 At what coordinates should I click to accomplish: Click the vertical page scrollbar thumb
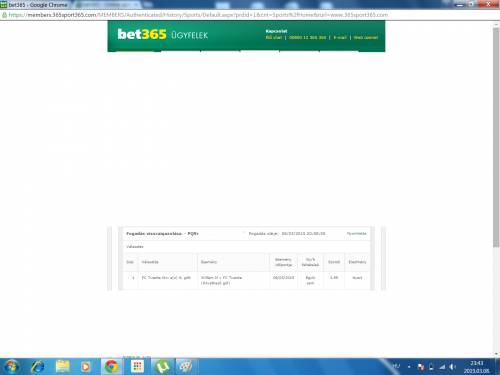(496, 137)
